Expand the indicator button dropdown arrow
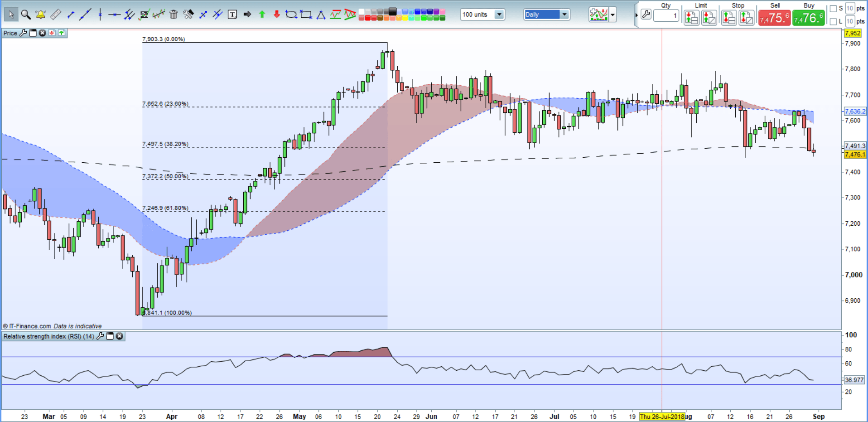The height and width of the screenshot is (422, 868). 612,15
